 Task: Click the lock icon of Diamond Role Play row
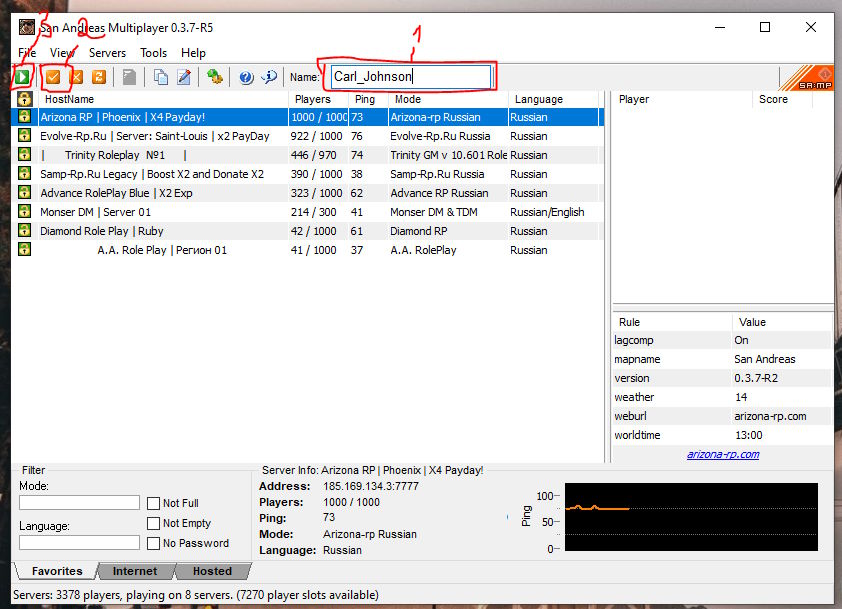pyautogui.click(x=24, y=230)
